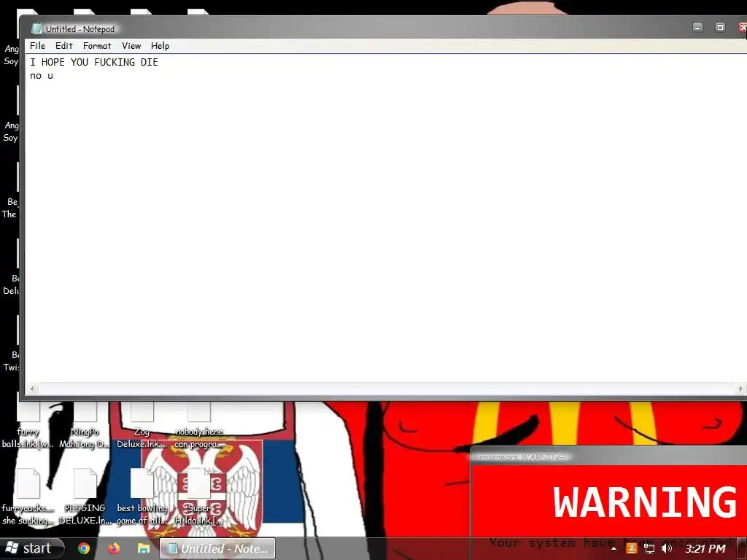Open the Edit menu in Notepad
The image size is (747, 560).
click(64, 46)
